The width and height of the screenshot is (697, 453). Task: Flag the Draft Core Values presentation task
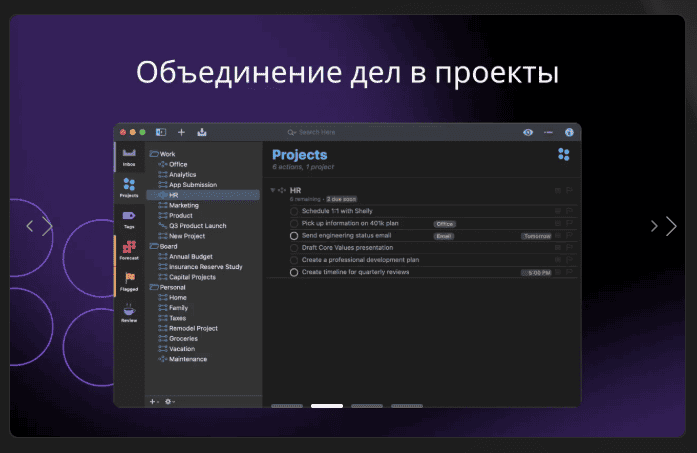pyautogui.click(x=569, y=248)
